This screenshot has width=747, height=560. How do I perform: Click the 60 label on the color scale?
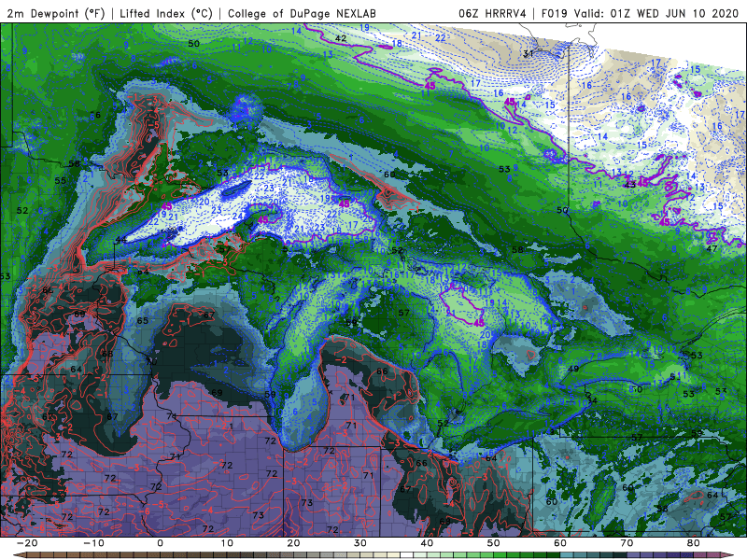pos(560,543)
